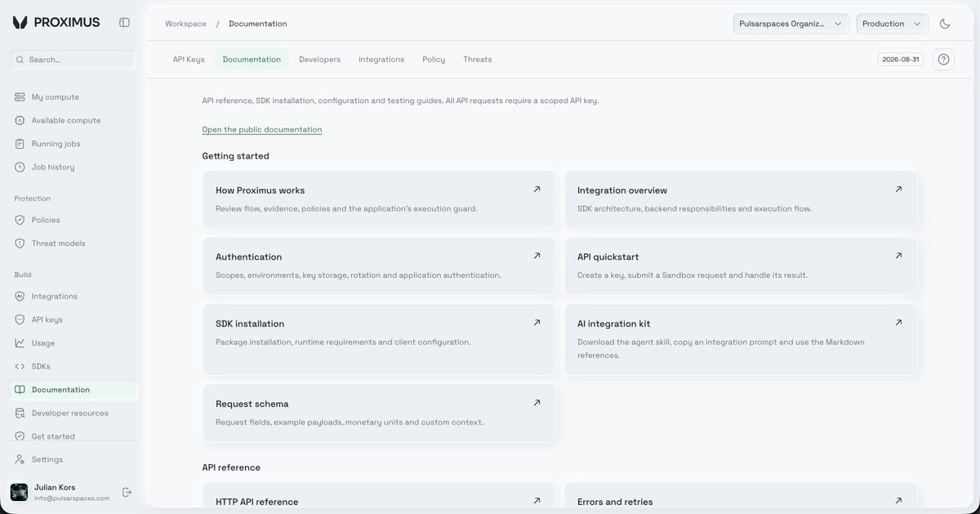Open the API quickstart card
Viewport: 980px width, 514px height.
[x=741, y=266]
